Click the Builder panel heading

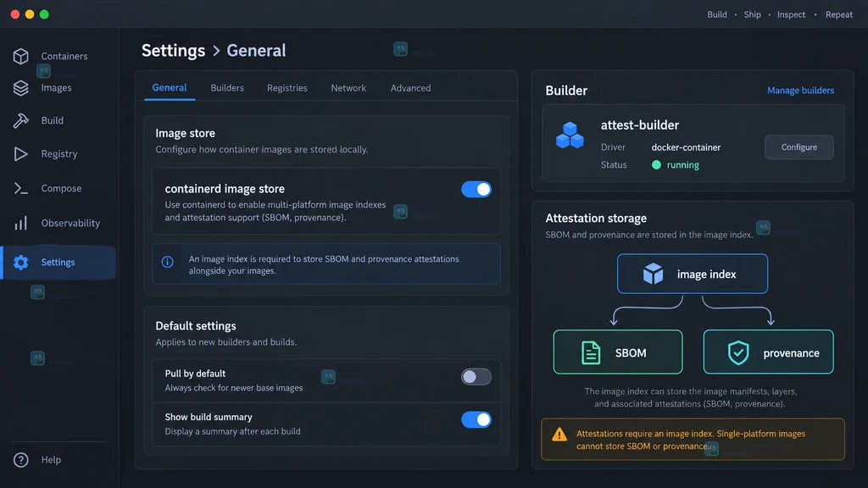(x=566, y=90)
